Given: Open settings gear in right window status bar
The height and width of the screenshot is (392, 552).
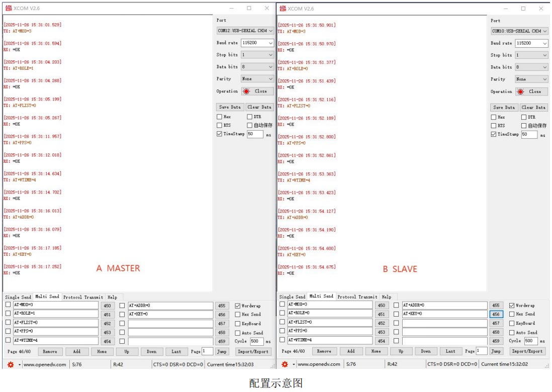Looking at the screenshot, I should pyautogui.click(x=285, y=364).
